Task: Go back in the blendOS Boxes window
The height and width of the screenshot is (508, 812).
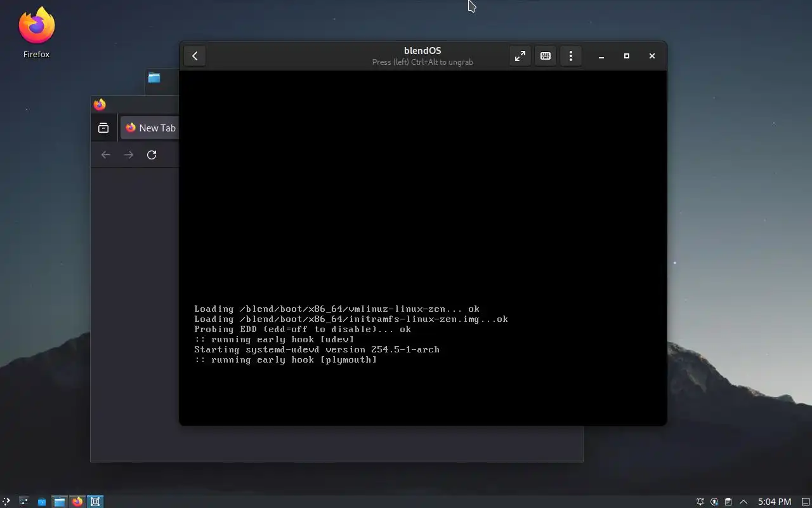Action: click(x=195, y=56)
